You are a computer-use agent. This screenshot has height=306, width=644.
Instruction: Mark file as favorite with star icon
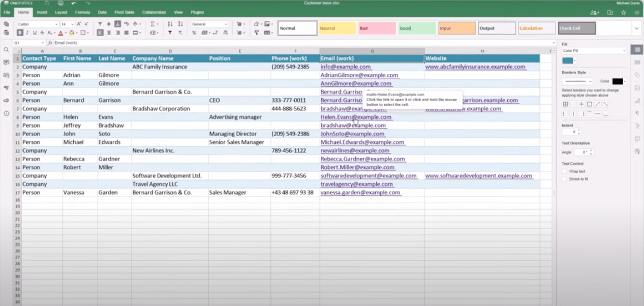(x=623, y=13)
